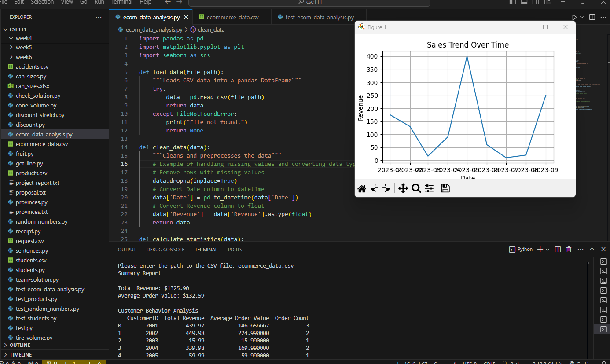Expand the OUTLINE section
This screenshot has width=610, height=364.
point(20,345)
